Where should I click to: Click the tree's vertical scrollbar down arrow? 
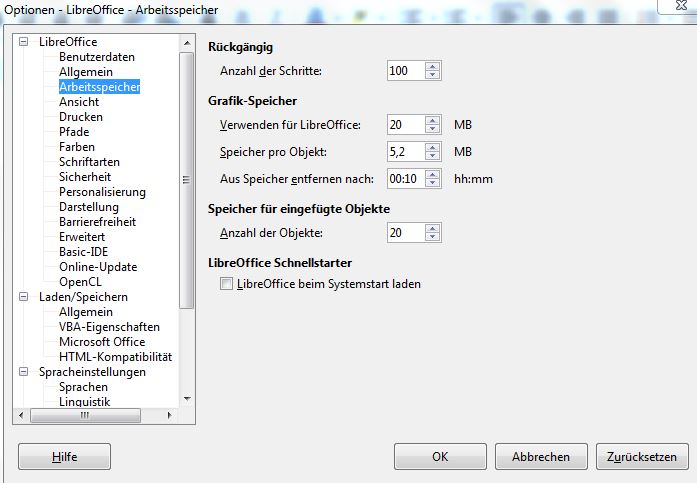coord(187,399)
